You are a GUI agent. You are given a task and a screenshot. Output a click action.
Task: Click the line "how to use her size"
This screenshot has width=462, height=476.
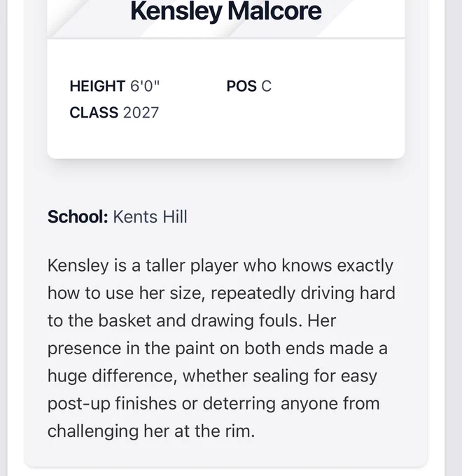[x=221, y=293]
